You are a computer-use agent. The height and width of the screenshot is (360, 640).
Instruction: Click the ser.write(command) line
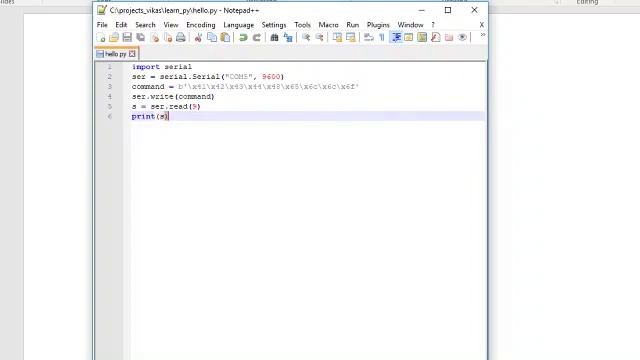(173, 96)
